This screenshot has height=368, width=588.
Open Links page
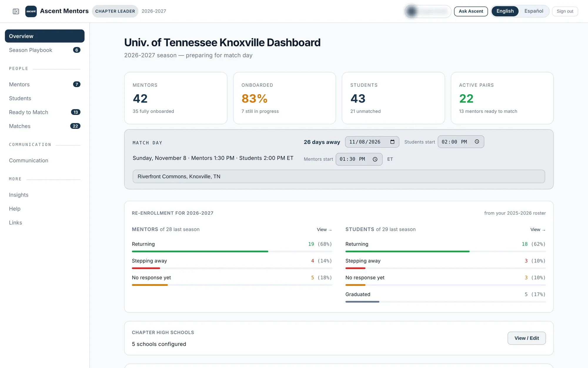click(x=45, y=223)
